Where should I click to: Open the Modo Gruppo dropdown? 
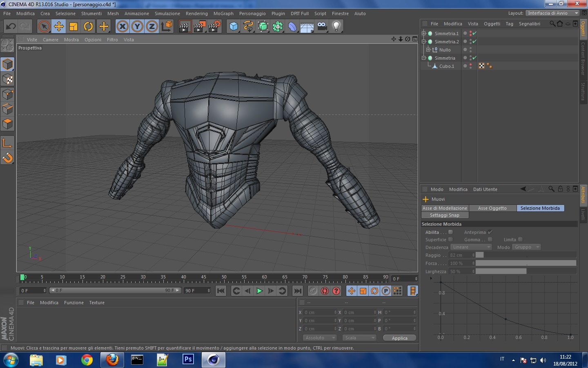coord(527,247)
